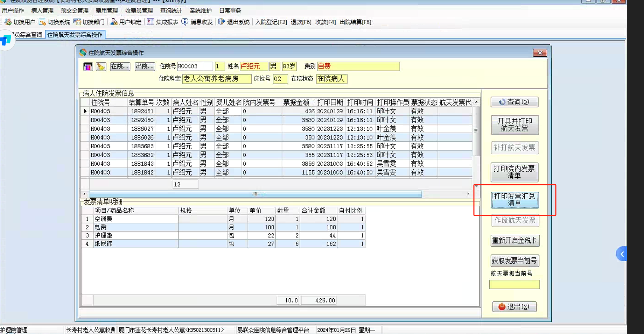This screenshot has height=334, width=644.
Task: Open the 查询统计 menu
Action: tap(171, 10)
